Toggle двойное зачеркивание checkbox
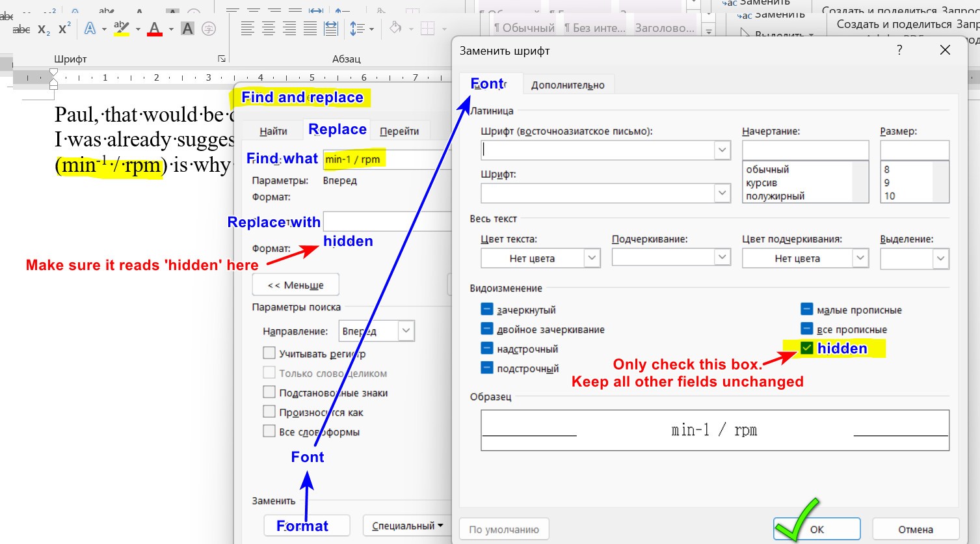Viewport: 980px width, 544px height. click(x=487, y=329)
